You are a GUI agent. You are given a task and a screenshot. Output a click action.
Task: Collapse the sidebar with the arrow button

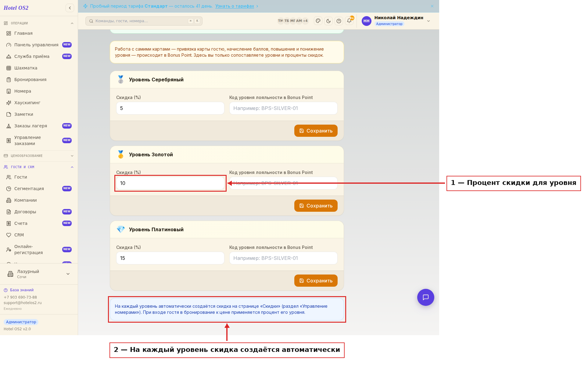click(70, 8)
